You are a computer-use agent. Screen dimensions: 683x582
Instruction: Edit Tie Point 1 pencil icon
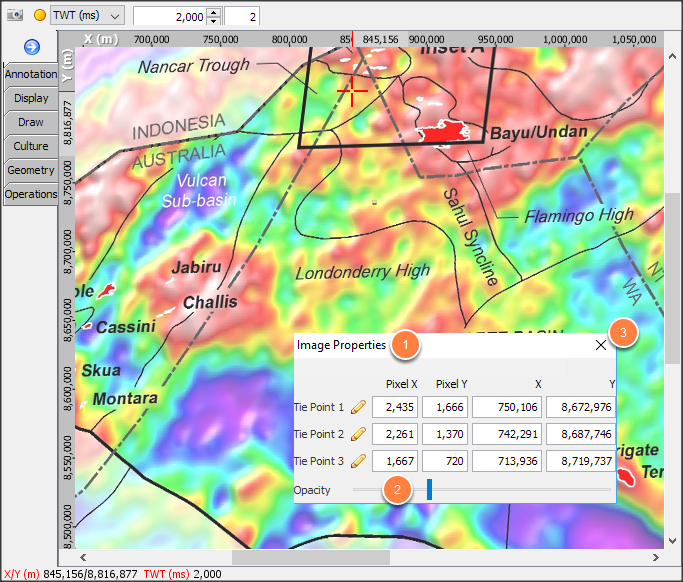point(358,407)
